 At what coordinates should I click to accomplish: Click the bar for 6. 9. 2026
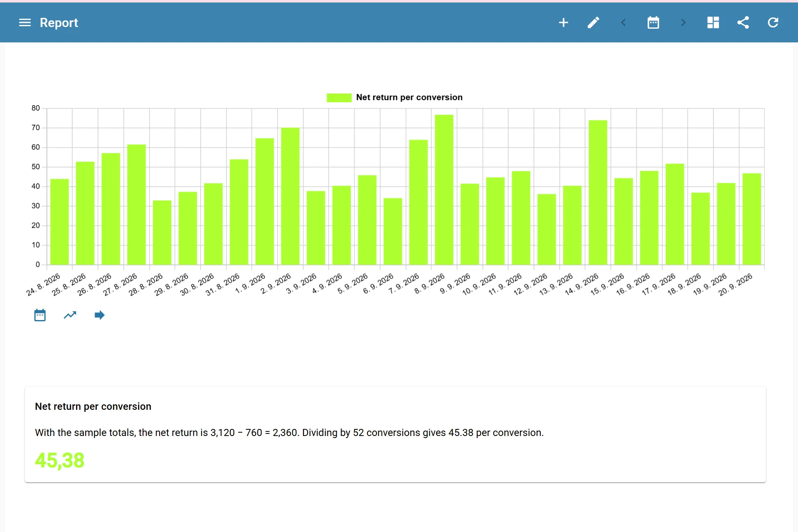tap(393, 232)
